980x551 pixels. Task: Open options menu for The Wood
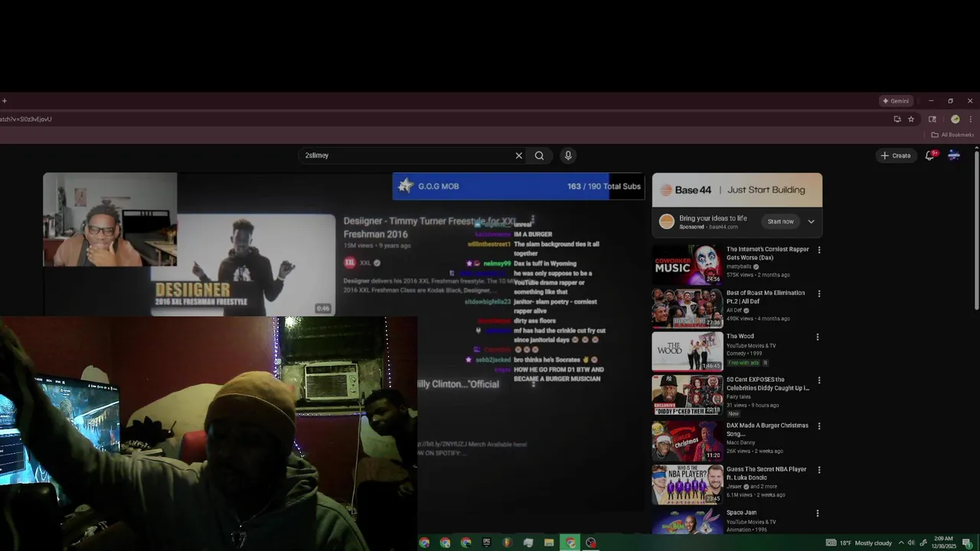tap(817, 337)
